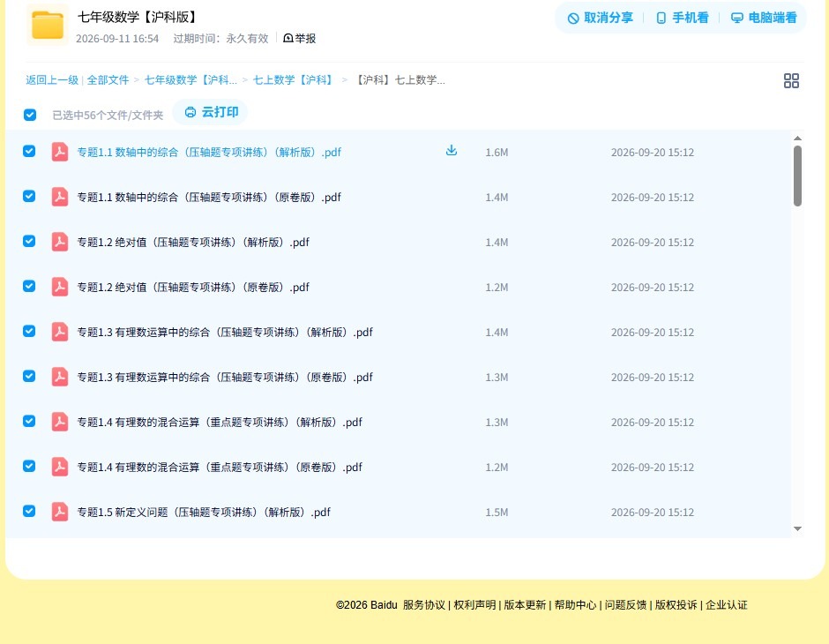Click the scrollbar down arrow
The width and height of the screenshot is (829, 644).
pyautogui.click(x=797, y=528)
